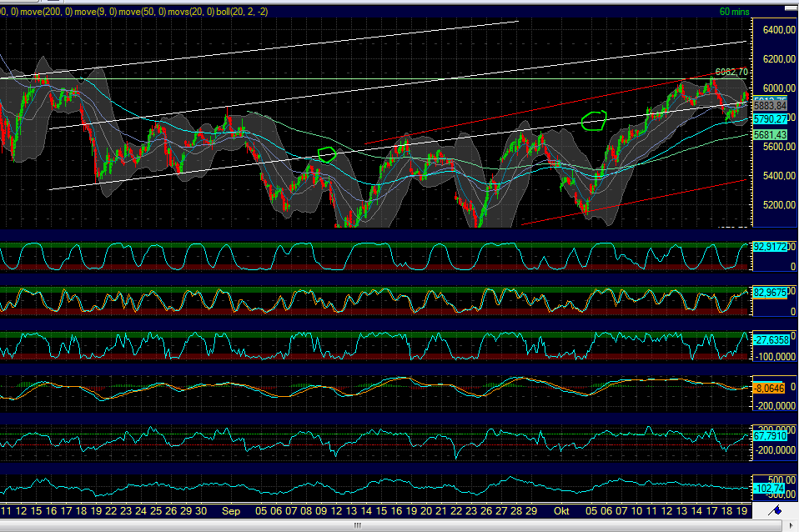
Task: Click the green circle annotation near Sep 09
Action: (x=327, y=154)
